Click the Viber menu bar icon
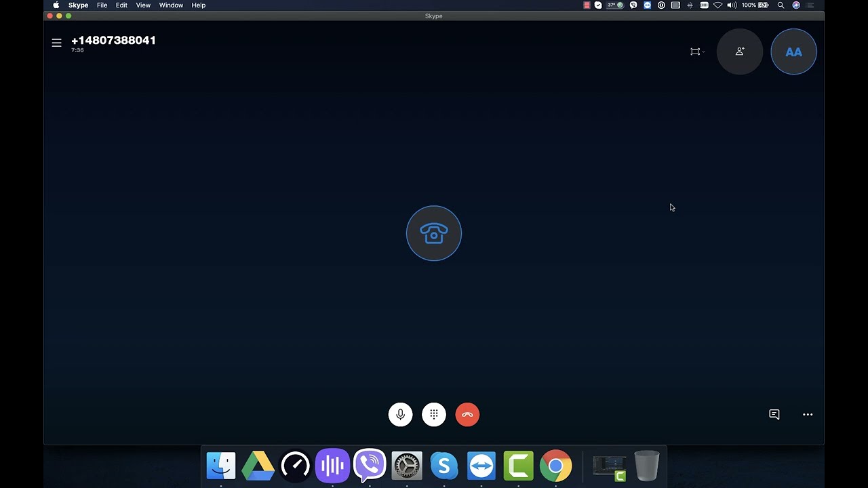 [x=633, y=5]
